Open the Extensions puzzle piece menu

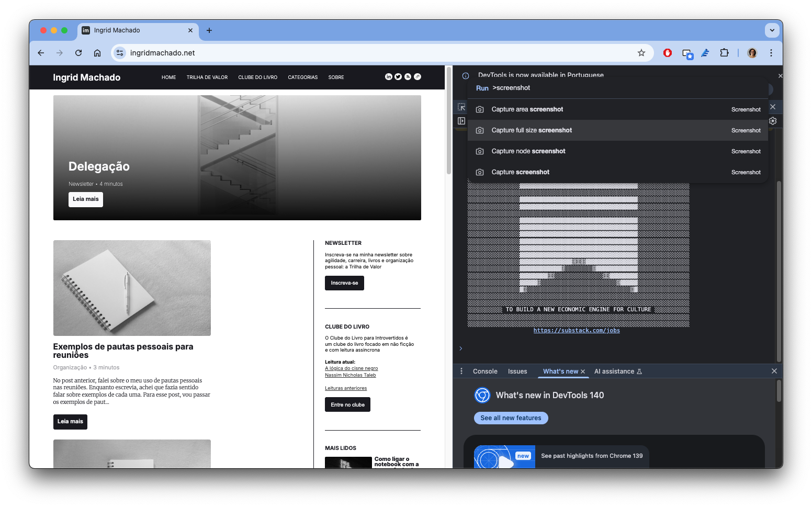coord(724,53)
